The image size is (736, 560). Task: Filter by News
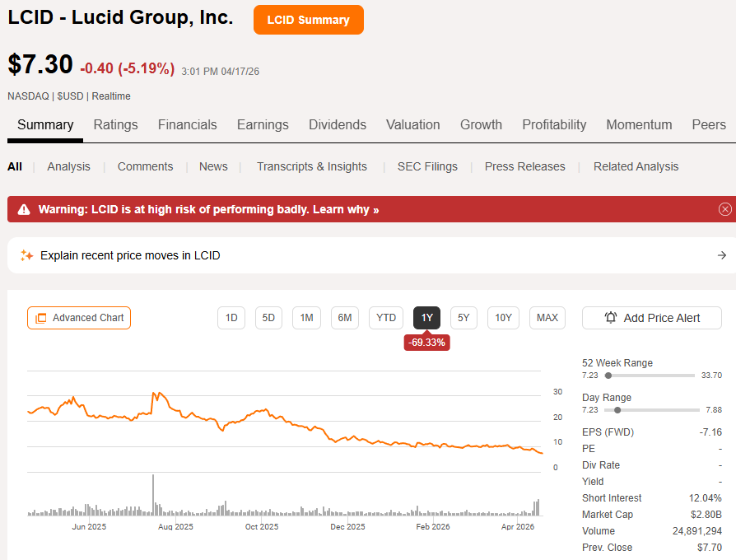tap(213, 166)
